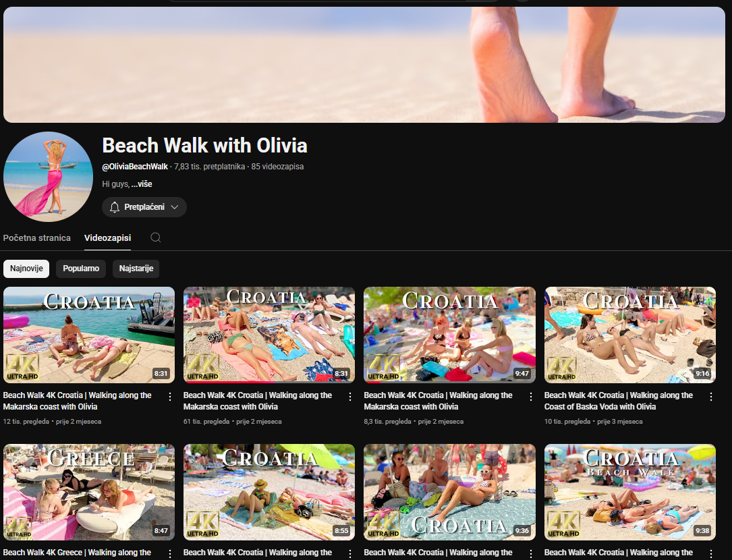The width and height of the screenshot is (732, 560).
Task: Select the Najnovije sort filter
Action: click(26, 269)
